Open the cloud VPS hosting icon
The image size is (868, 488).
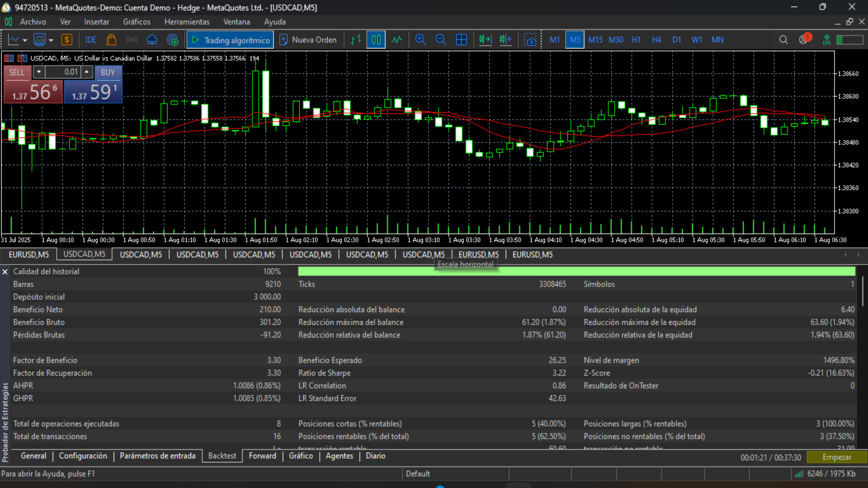(152, 40)
